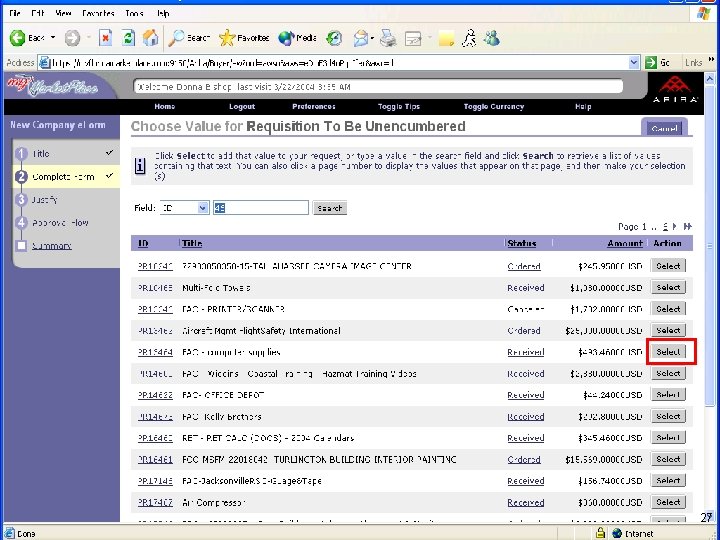Click the myMarketPlace logo
The height and width of the screenshot is (540, 720).
coord(52,86)
